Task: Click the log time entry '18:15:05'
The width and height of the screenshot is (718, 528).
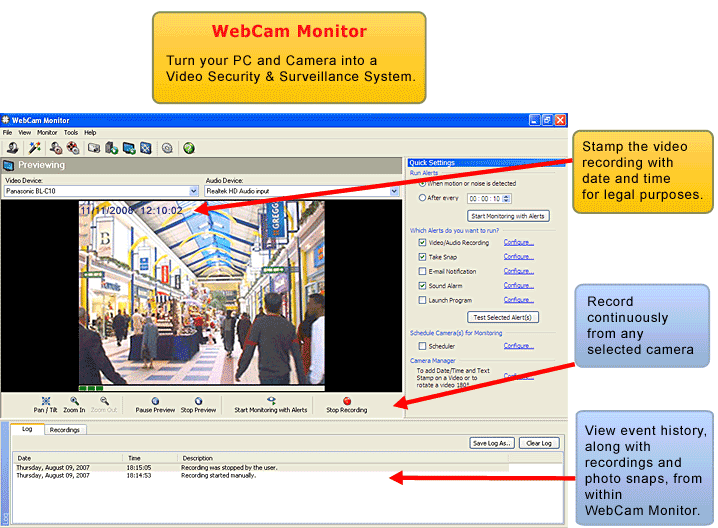Action: point(139,468)
